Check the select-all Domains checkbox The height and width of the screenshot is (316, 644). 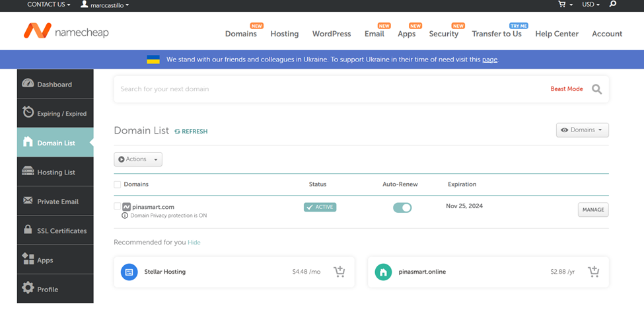(x=118, y=184)
